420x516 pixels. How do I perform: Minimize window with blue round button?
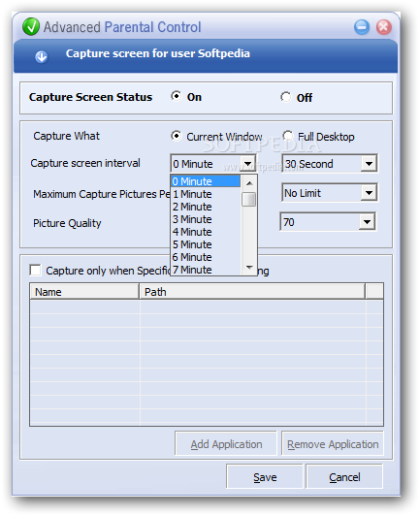point(362,26)
